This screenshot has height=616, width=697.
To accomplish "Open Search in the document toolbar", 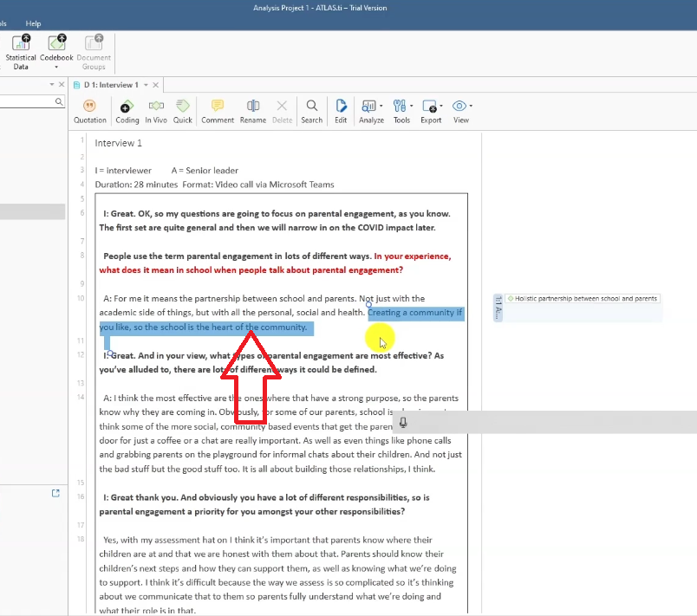I will (x=311, y=110).
